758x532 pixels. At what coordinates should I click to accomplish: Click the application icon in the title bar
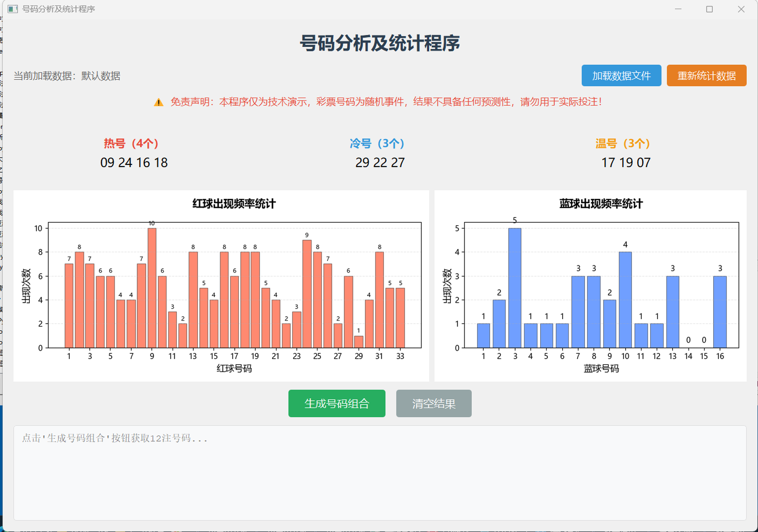12,9
